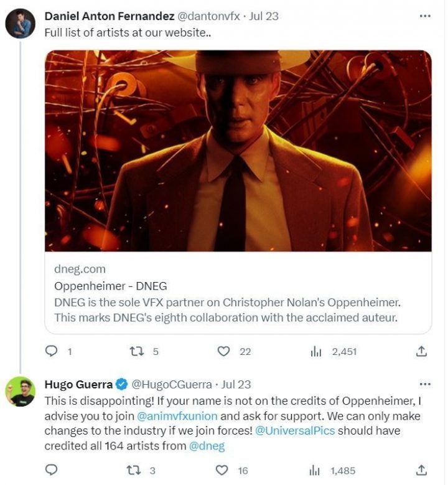Open more options for Hugo's tweet
Image resolution: width=448 pixels, height=485 pixels.
click(x=425, y=384)
